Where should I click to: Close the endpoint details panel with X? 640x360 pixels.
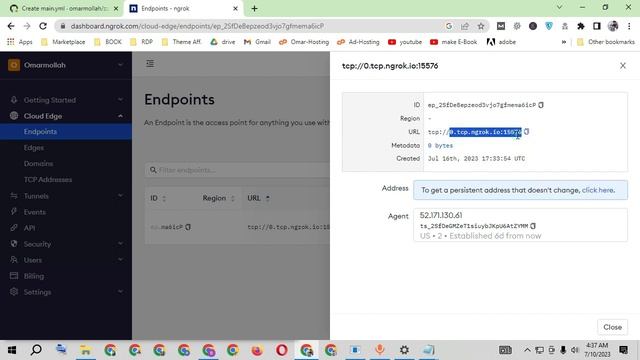tap(622, 66)
